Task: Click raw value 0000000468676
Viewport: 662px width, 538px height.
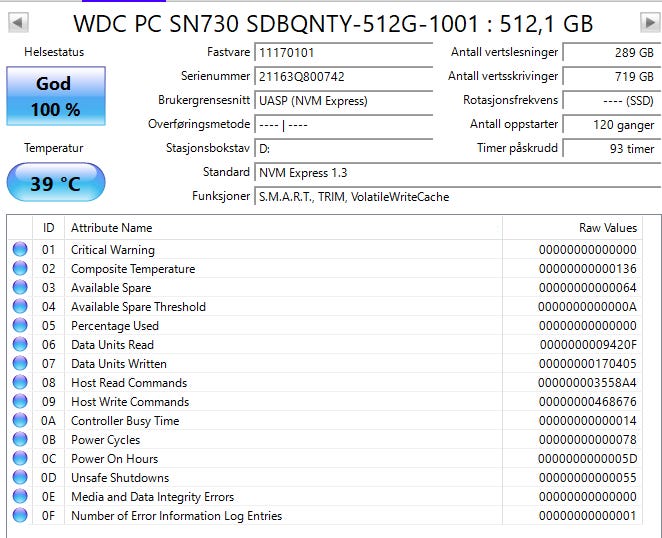Action: (x=588, y=402)
